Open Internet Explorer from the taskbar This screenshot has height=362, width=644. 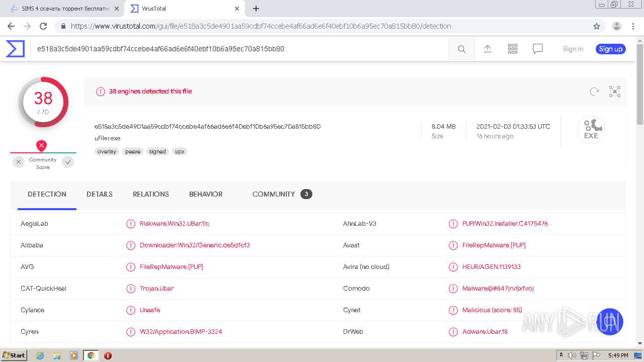40,355
